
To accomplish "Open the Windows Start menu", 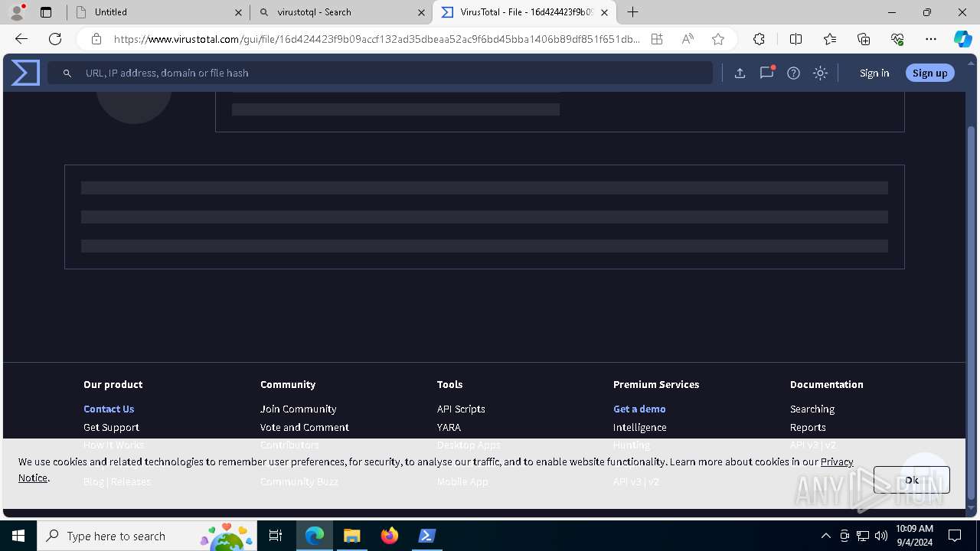I will click(18, 536).
